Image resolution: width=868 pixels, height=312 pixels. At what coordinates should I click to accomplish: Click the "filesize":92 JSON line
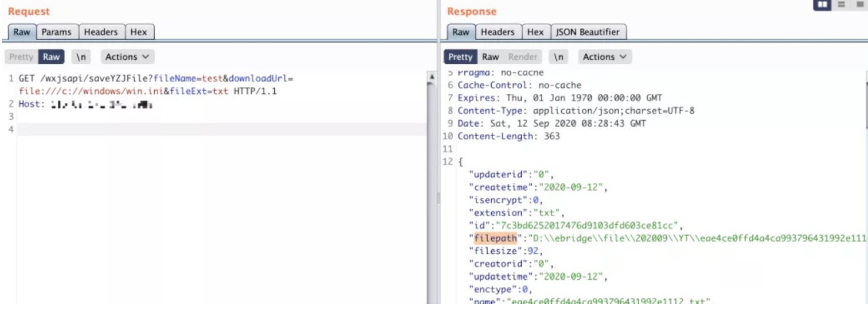coord(505,251)
